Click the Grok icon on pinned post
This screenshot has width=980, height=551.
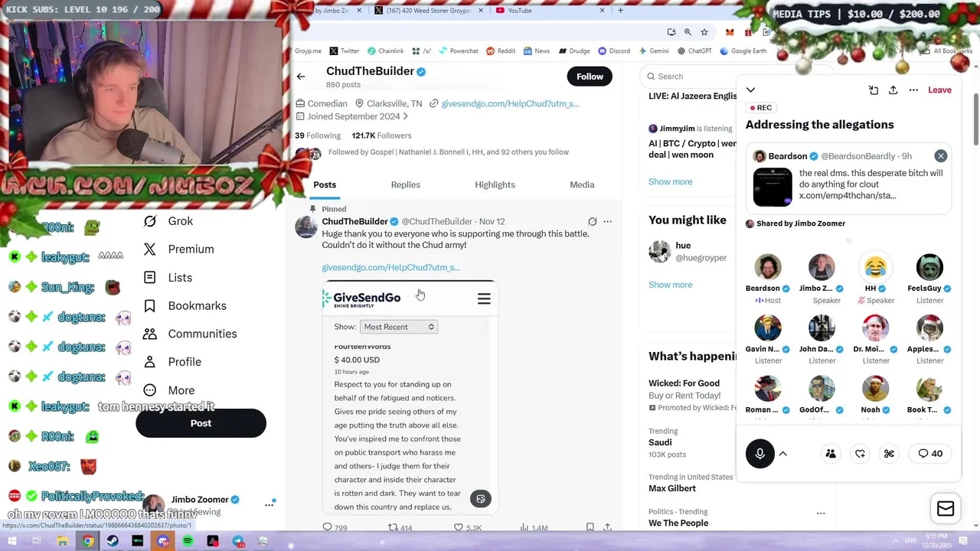pyautogui.click(x=593, y=222)
